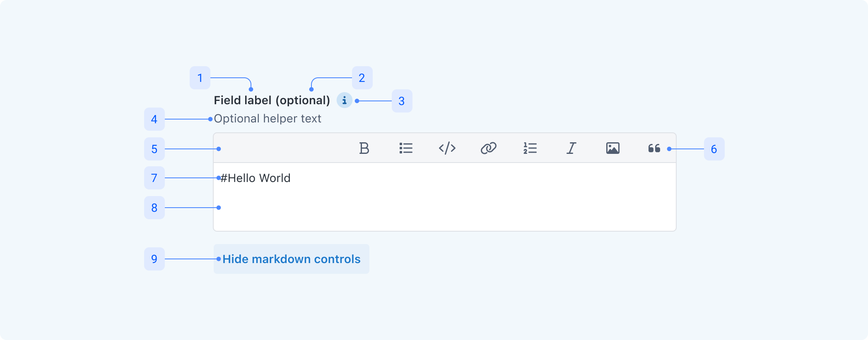Click the Field label (optional) text

tap(272, 100)
